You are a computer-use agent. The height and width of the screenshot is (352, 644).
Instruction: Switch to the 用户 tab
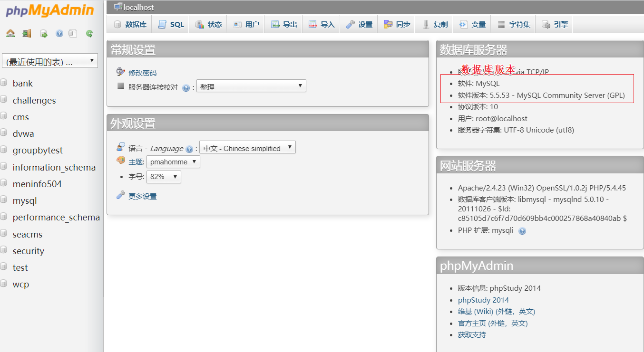click(246, 24)
